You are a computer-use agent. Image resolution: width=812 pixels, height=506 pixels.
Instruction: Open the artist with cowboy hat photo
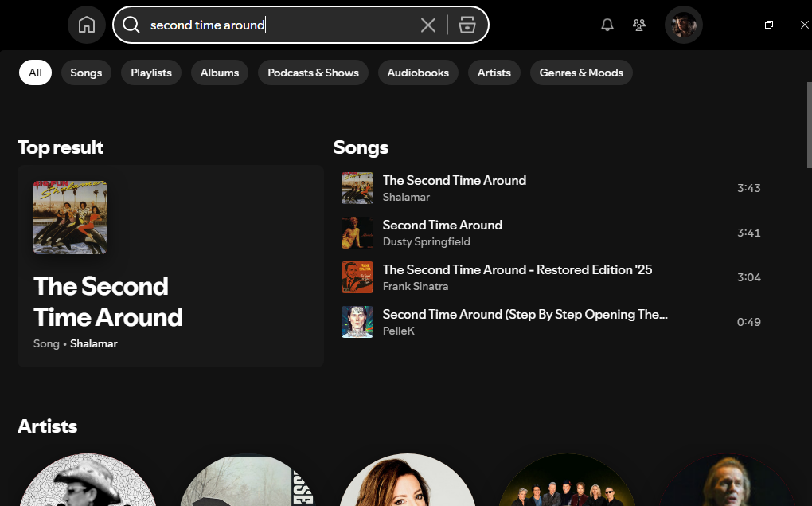(x=88, y=480)
